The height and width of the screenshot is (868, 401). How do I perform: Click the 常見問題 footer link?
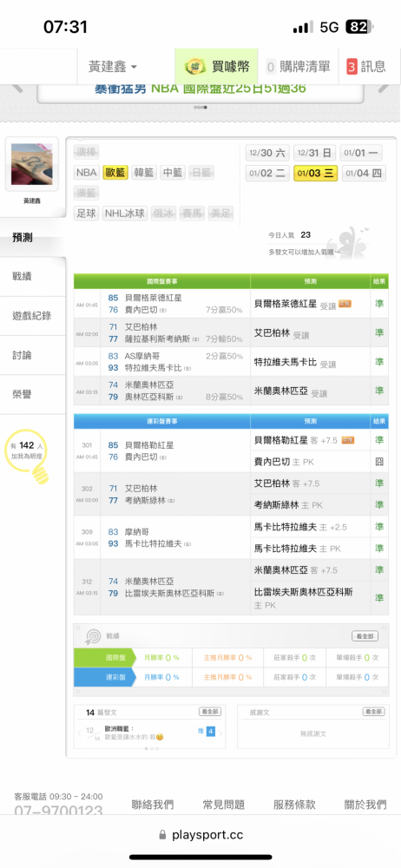coord(224,805)
